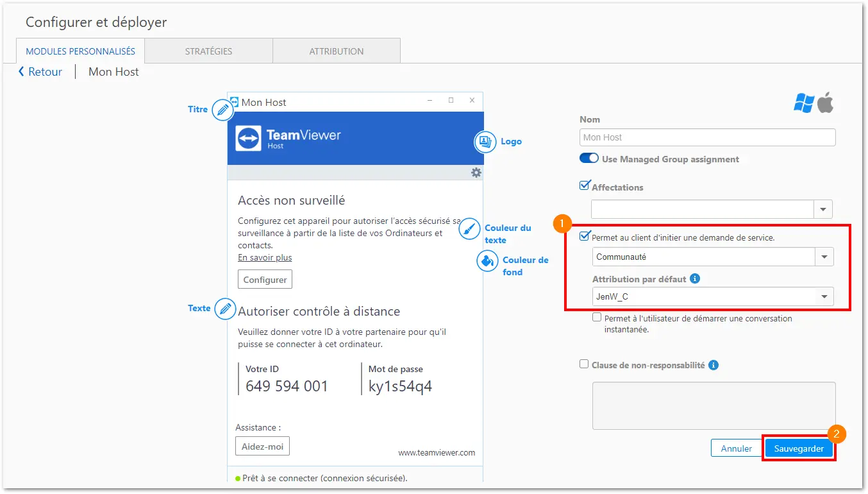Enable conversation instantanée checkbox
The width and height of the screenshot is (868, 494).
coord(597,318)
